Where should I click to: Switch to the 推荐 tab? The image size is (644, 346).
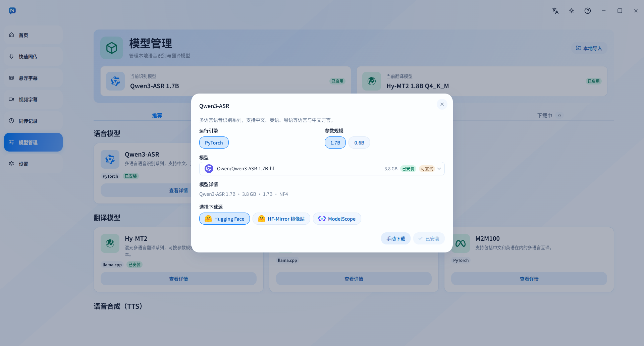pos(157,115)
